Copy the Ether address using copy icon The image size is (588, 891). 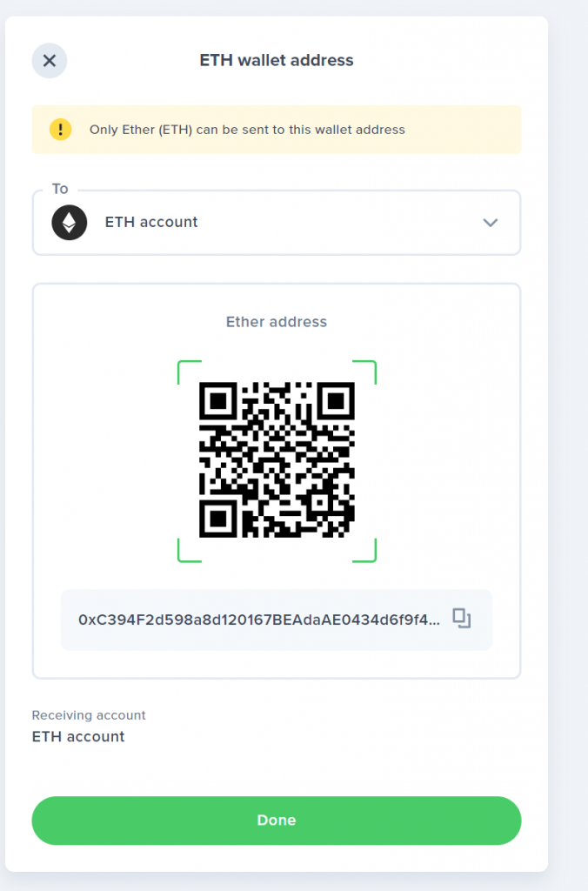click(x=461, y=619)
